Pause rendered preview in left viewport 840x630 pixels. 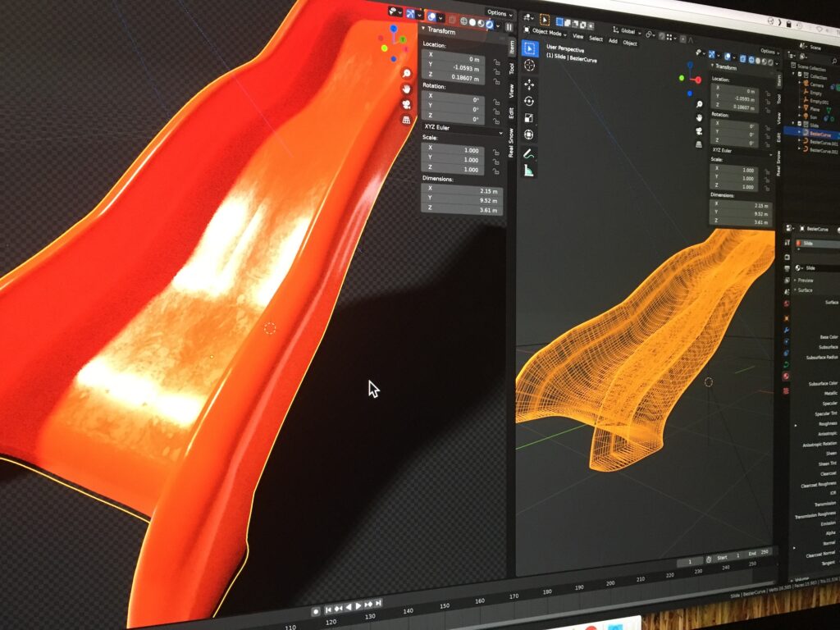(509, 27)
